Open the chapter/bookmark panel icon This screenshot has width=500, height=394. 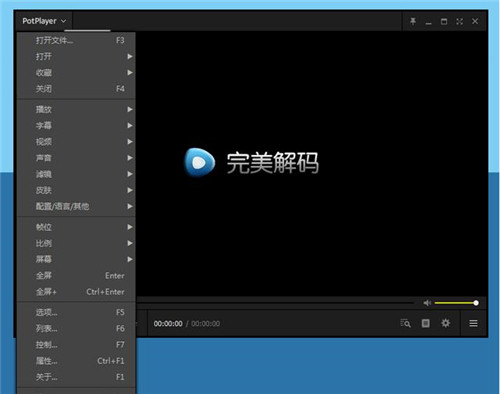tap(426, 323)
